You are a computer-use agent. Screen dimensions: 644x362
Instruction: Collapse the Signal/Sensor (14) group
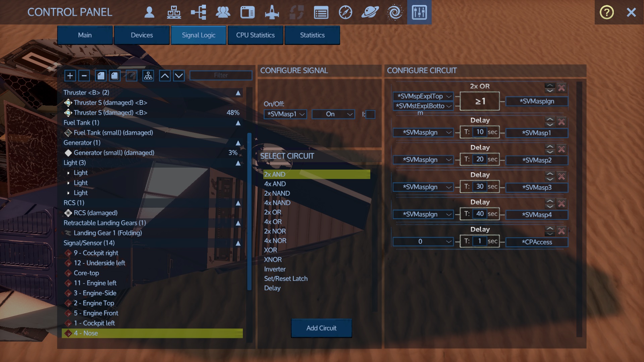238,243
